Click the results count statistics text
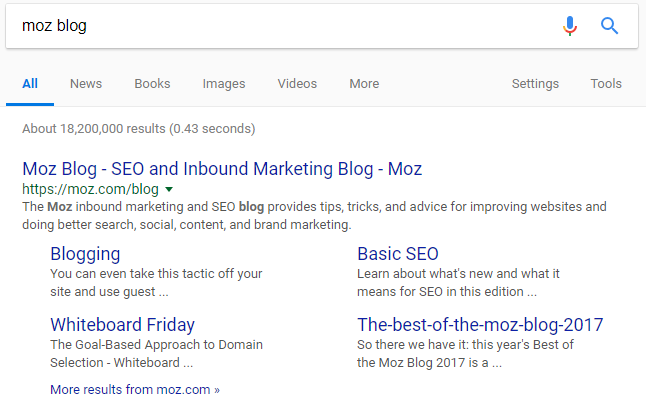The width and height of the screenshot is (646, 408). click(x=138, y=129)
